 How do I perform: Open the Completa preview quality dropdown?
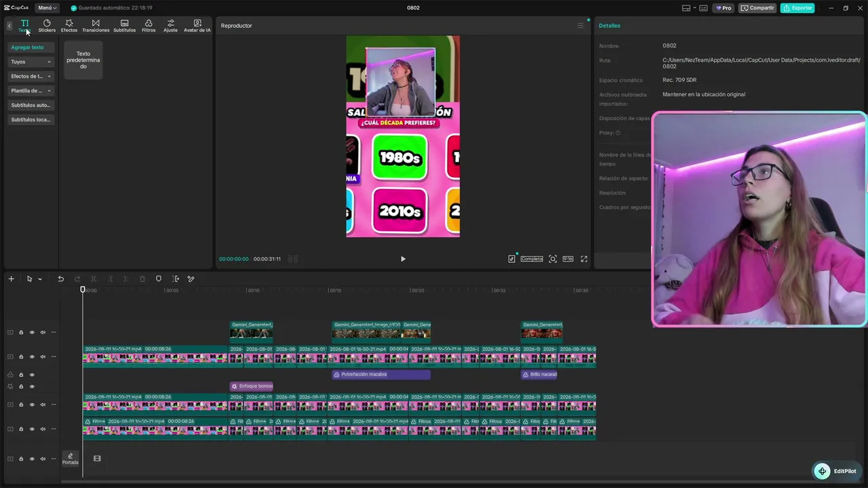point(532,259)
